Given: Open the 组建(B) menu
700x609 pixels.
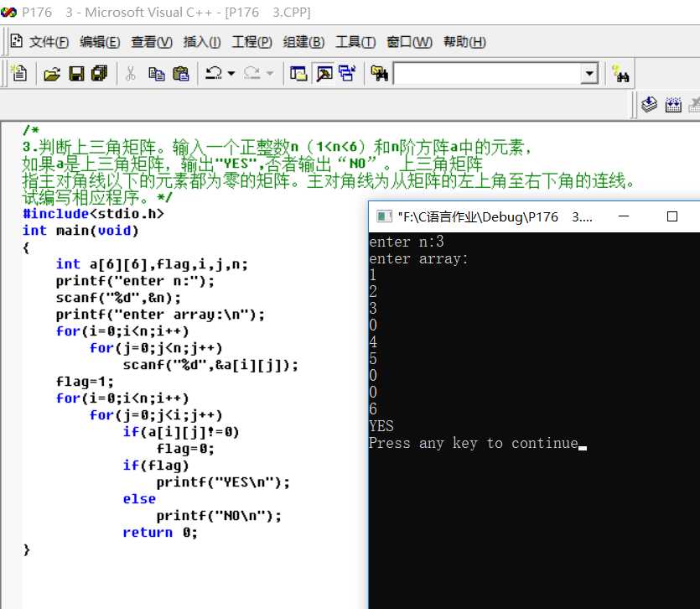Looking at the screenshot, I should [x=304, y=42].
